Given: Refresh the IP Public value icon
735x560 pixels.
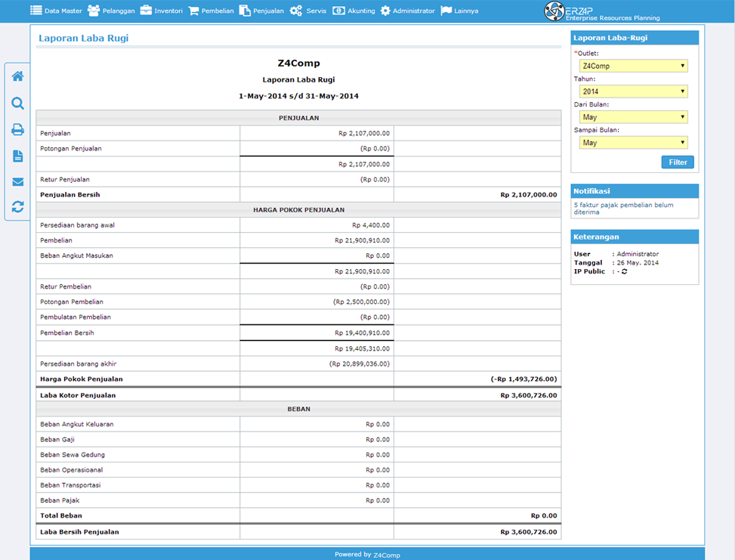Looking at the screenshot, I should coord(625,271).
